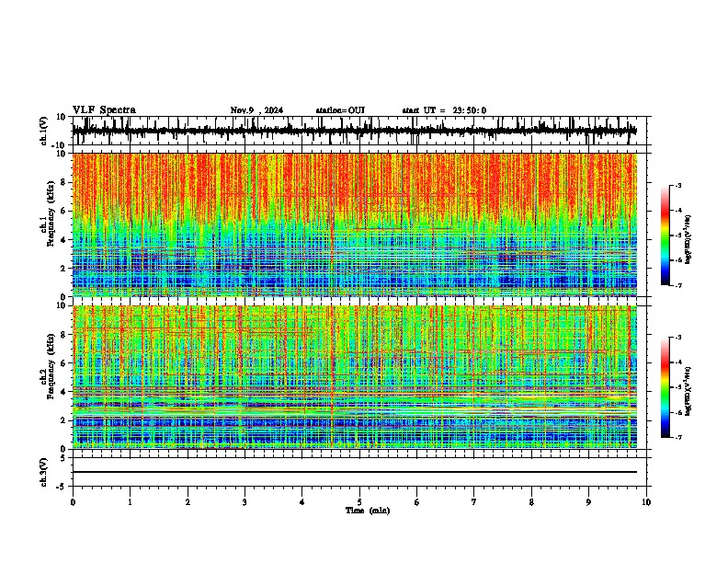Screen dimensions: 728x563
Task: Click the "station=OUI" header label
Action: (x=340, y=110)
